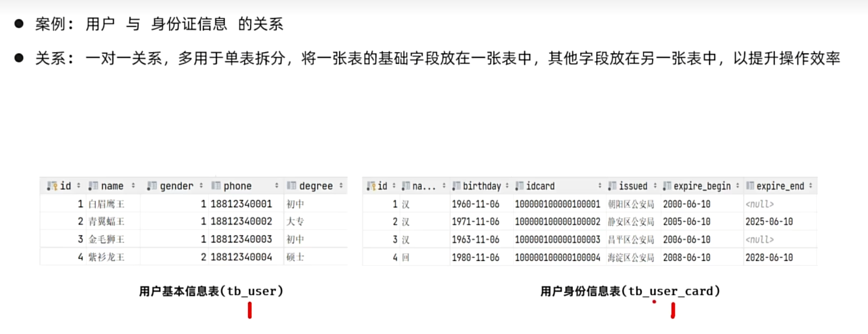Select the degree cell 硕士
The width and height of the screenshot is (868, 334).
(295, 257)
